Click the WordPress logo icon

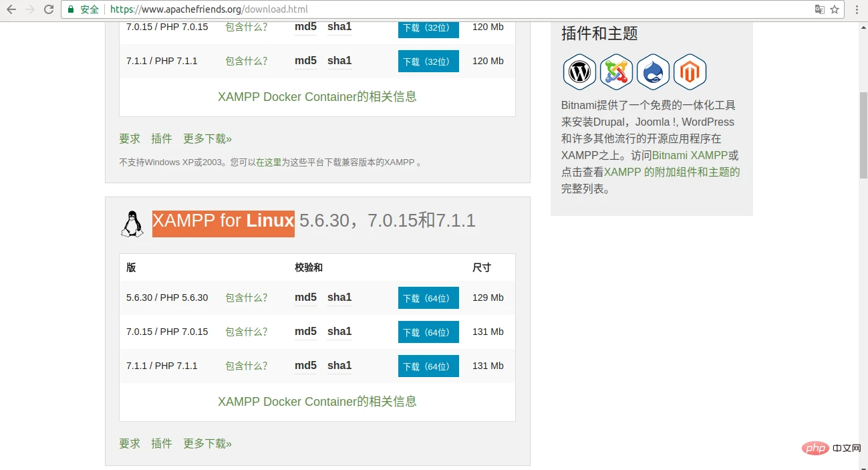[579, 72]
